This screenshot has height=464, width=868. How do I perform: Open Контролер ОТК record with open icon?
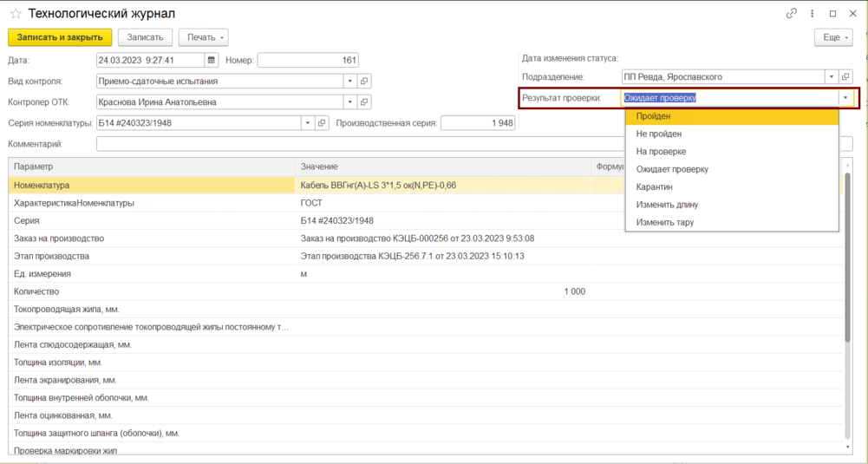pyautogui.click(x=363, y=101)
